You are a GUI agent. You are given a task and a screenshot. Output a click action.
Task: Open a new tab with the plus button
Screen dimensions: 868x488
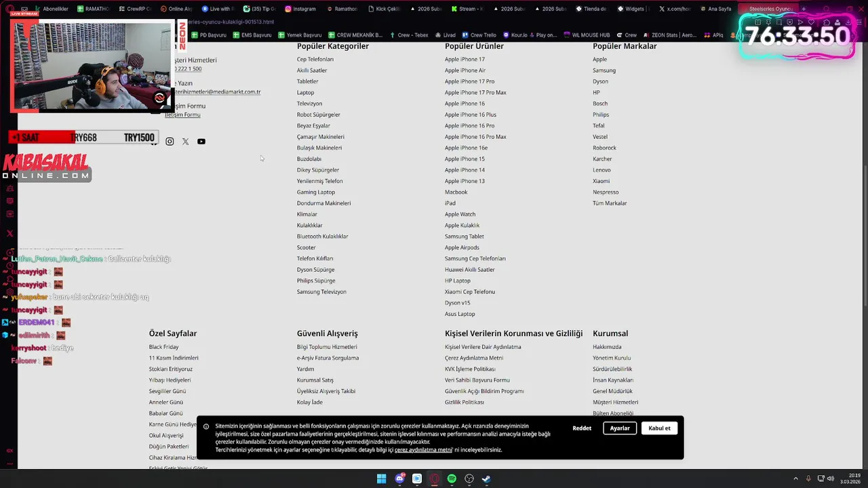[x=804, y=9]
